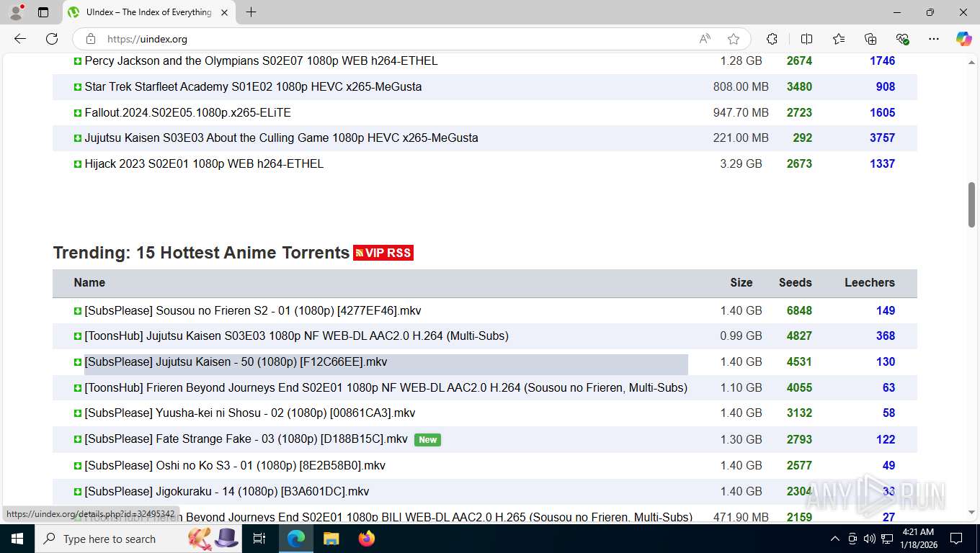
Task: Open Extensions puzzle icon
Action: [772, 39]
